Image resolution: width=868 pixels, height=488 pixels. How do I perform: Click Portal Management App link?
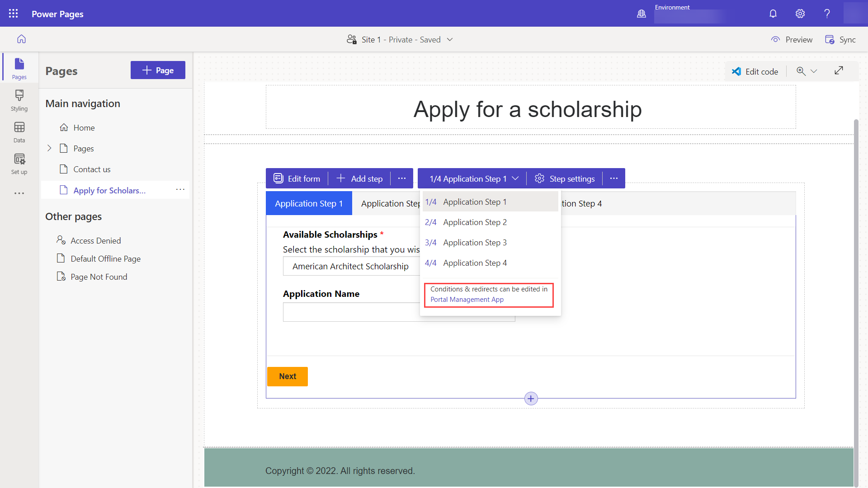[x=467, y=299]
